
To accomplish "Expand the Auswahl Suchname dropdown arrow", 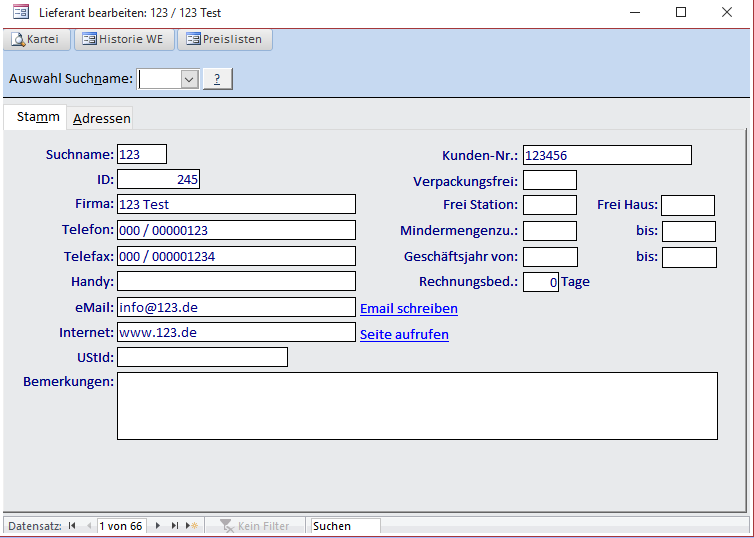I will [189, 79].
